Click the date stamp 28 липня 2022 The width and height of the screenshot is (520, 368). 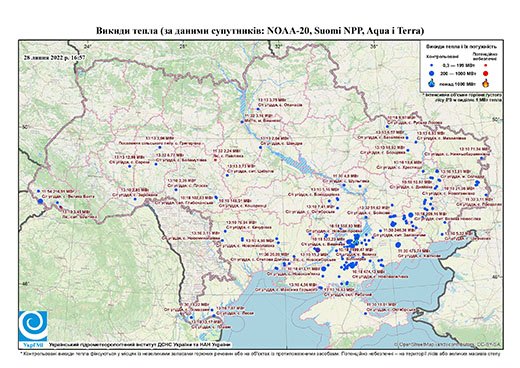coord(54,57)
